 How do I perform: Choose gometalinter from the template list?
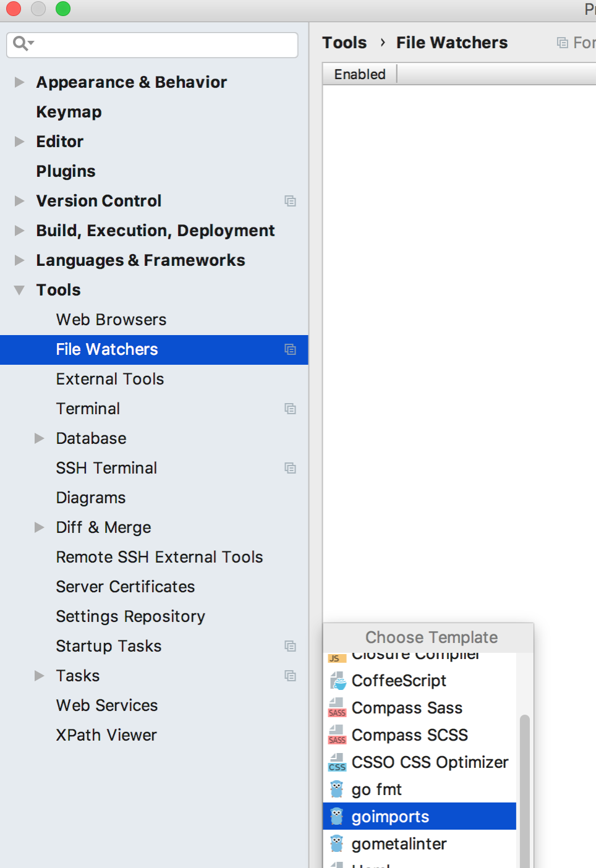coord(399,844)
